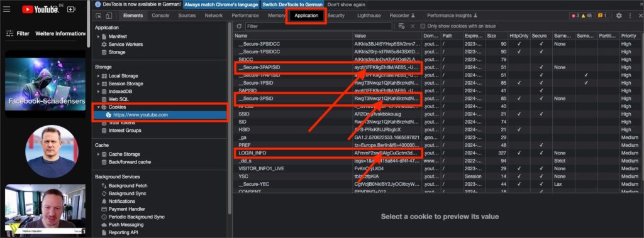Click the YouTube create video icon
Screen dimensions: 644x238
(x=72, y=9)
